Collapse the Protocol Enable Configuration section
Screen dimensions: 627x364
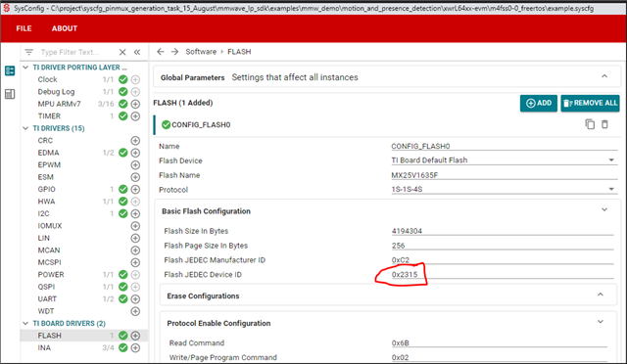click(x=601, y=322)
